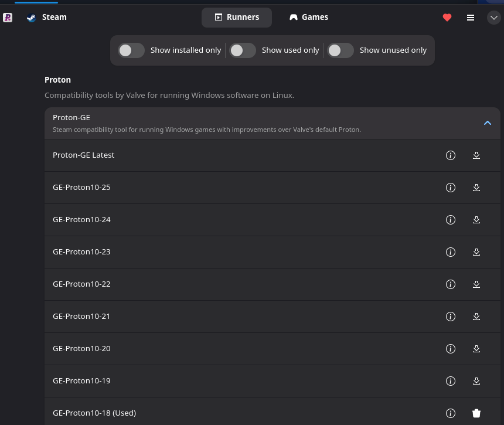
Task: Click the ProtonPlus app logo
Action: [8, 18]
